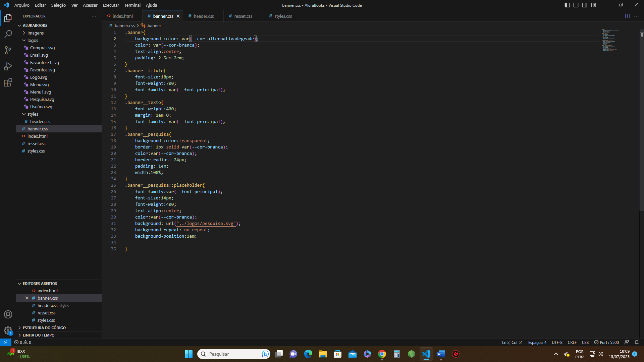644x362 pixels.
Task: Click Live Server Port : 5500 button
Action: click(x=607, y=342)
